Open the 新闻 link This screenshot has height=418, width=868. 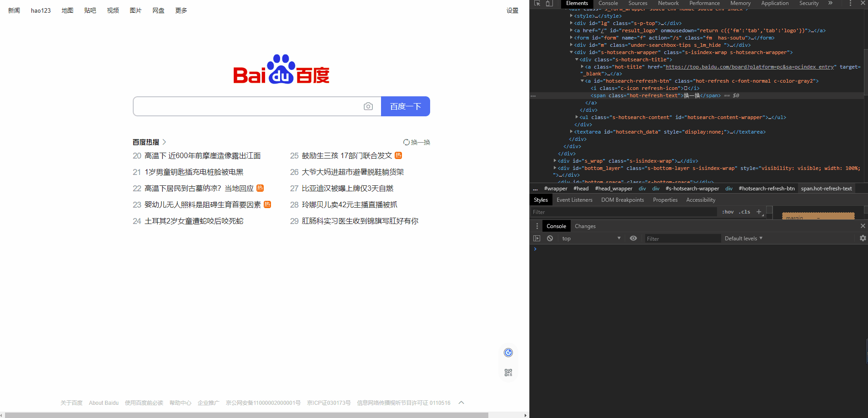[14, 10]
